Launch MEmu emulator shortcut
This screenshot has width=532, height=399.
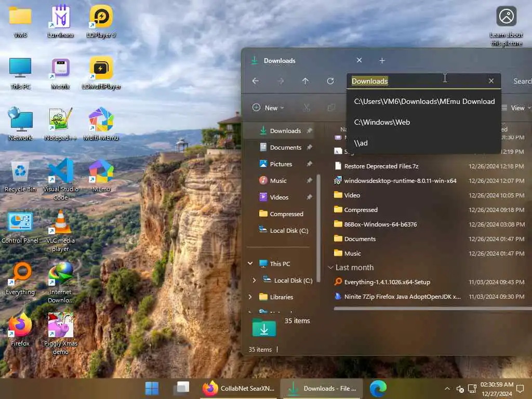(101, 177)
